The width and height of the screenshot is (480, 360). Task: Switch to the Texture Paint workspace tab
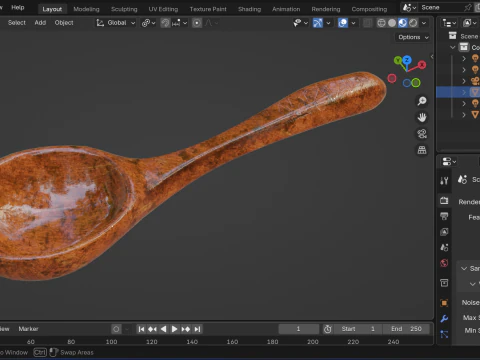point(208,9)
